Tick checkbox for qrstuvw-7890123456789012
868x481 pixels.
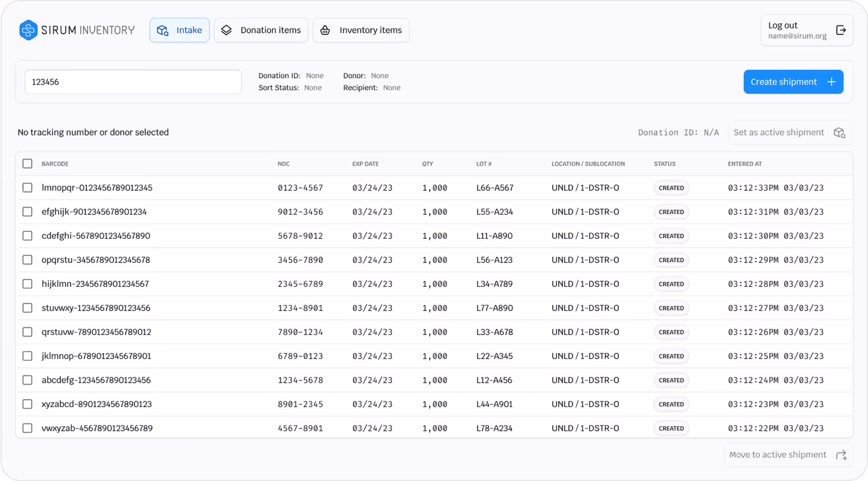(27, 332)
